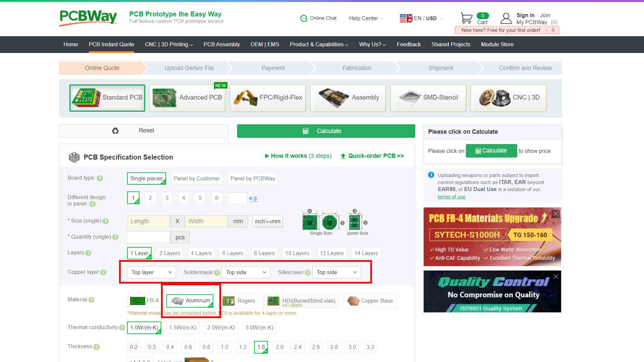This screenshot has width=644, height=362.
Task: Expand the Why Us? menu
Action: pos(373,45)
